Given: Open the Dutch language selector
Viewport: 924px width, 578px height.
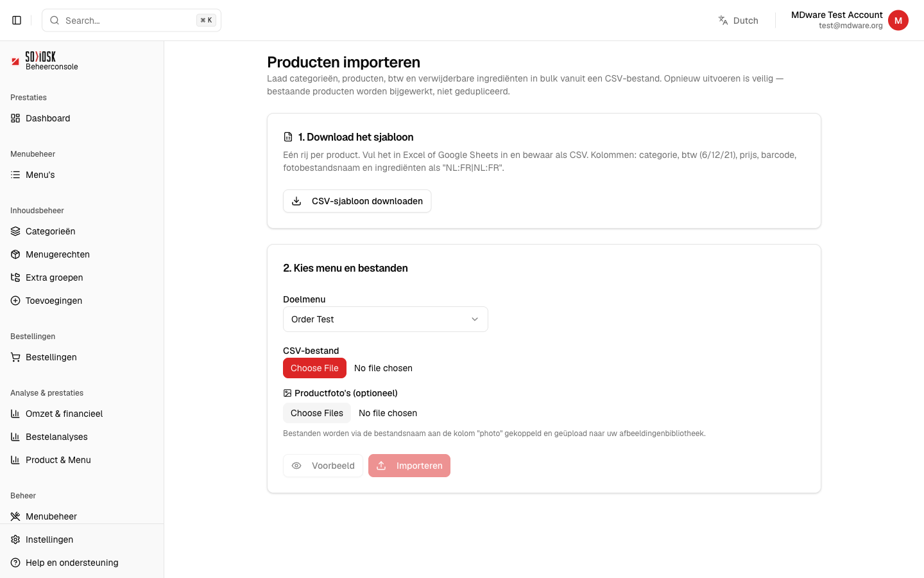Looking at the screenshot, I should point(738,21).
